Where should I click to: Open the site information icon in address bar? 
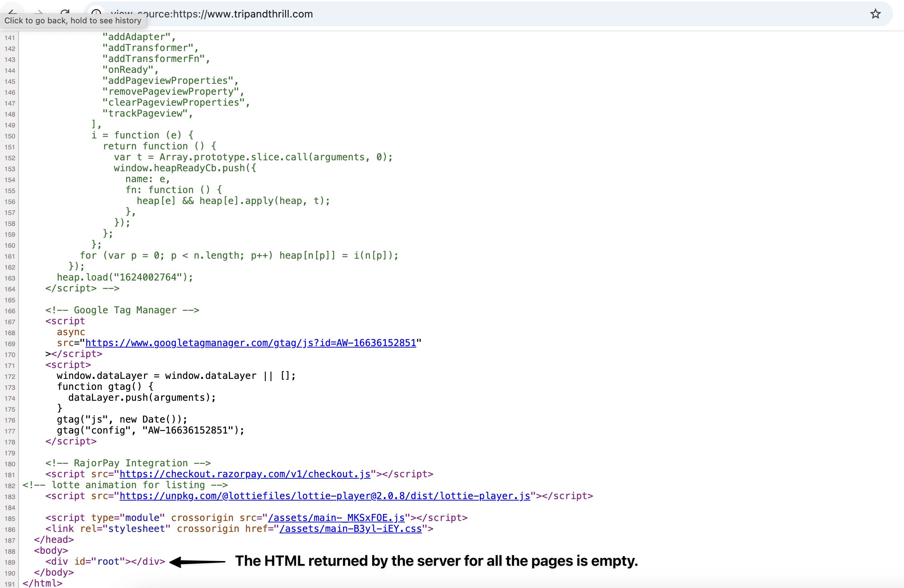click(x=96, y=14)
